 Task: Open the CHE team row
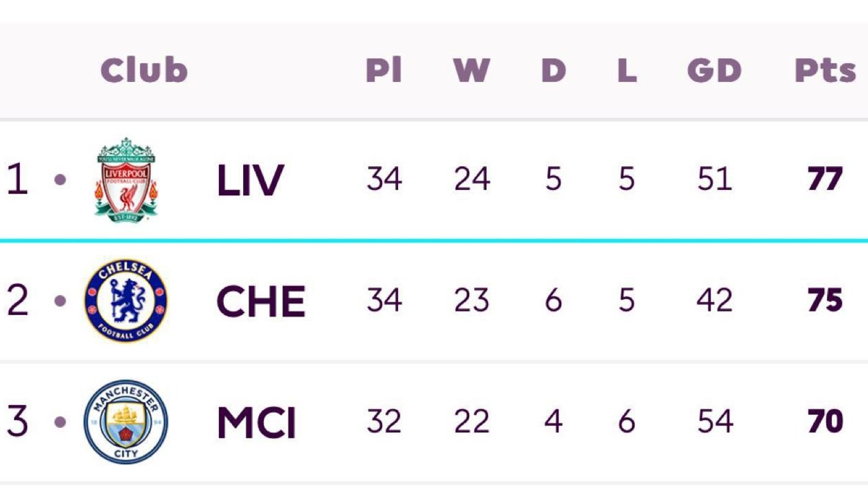tap(434, 301)
